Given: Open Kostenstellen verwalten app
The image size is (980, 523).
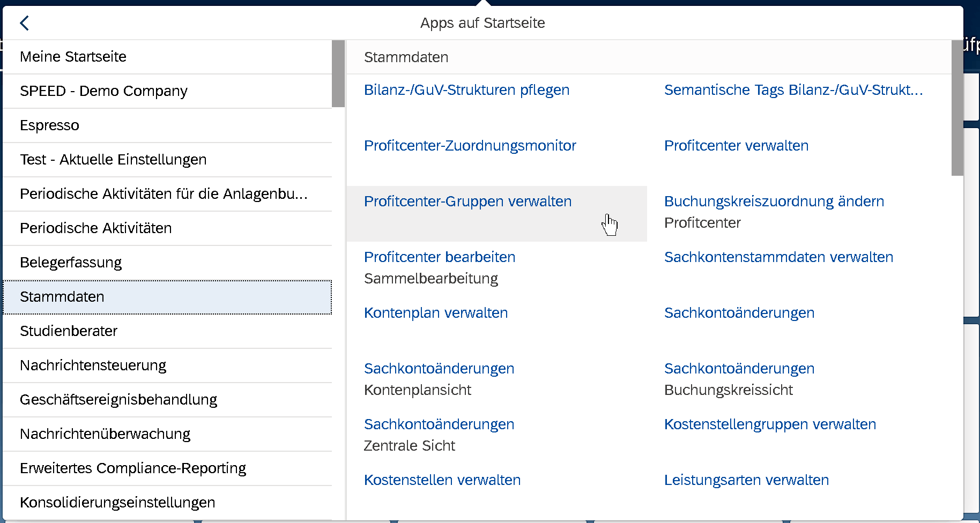Looking at the screenshot, I should pyautogui.click(x=442, y=480).
